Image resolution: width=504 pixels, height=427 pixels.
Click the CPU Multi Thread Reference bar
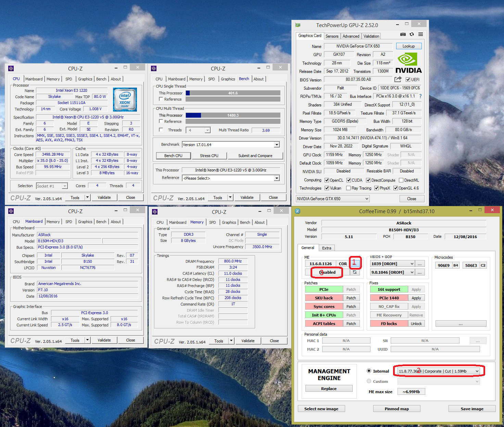point(233,121)
